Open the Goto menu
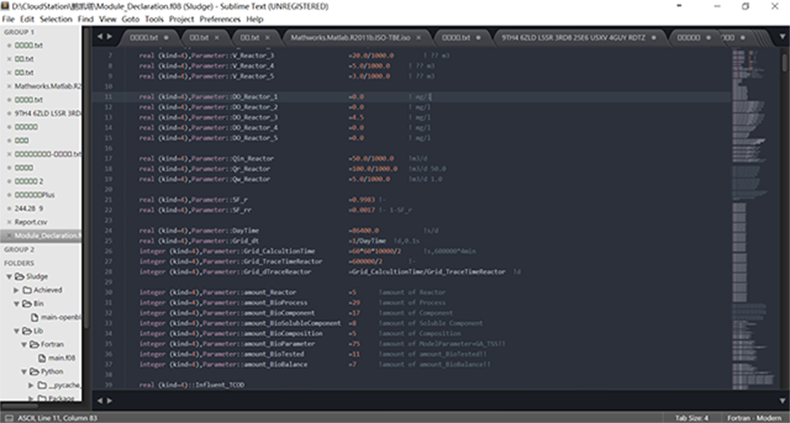Viewport: 790px width, 423px height. coord(131,19)
